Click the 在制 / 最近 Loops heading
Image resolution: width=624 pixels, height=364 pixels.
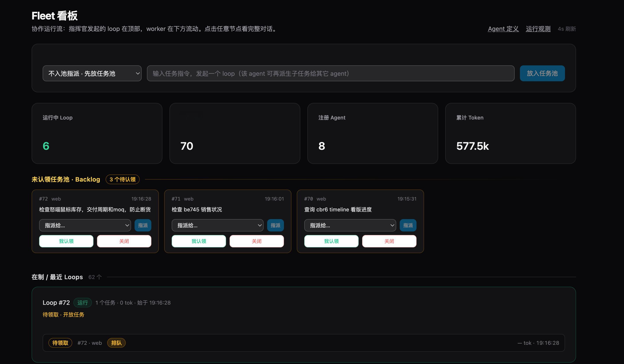point(57,277)
